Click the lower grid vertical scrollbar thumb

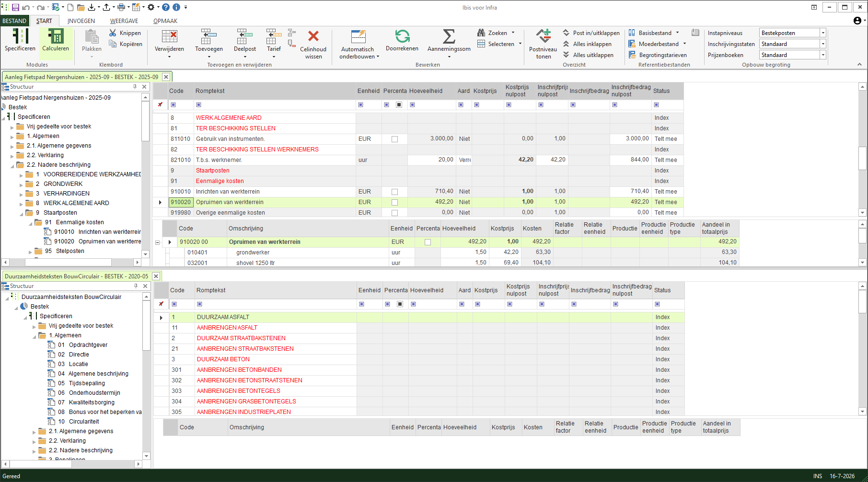pyautogui.click(x=862, y=301)
